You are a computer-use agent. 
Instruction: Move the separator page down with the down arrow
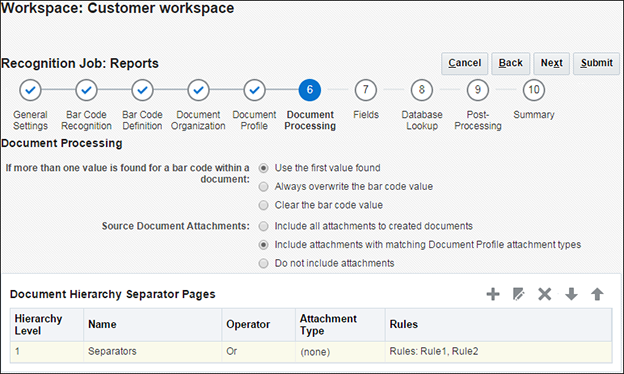click(571, 294)
